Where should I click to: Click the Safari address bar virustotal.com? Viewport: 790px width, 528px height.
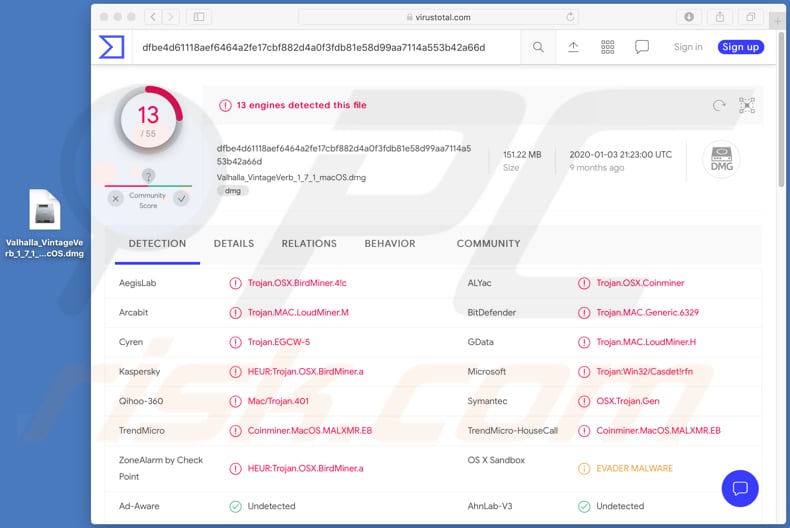coord(438,17)
